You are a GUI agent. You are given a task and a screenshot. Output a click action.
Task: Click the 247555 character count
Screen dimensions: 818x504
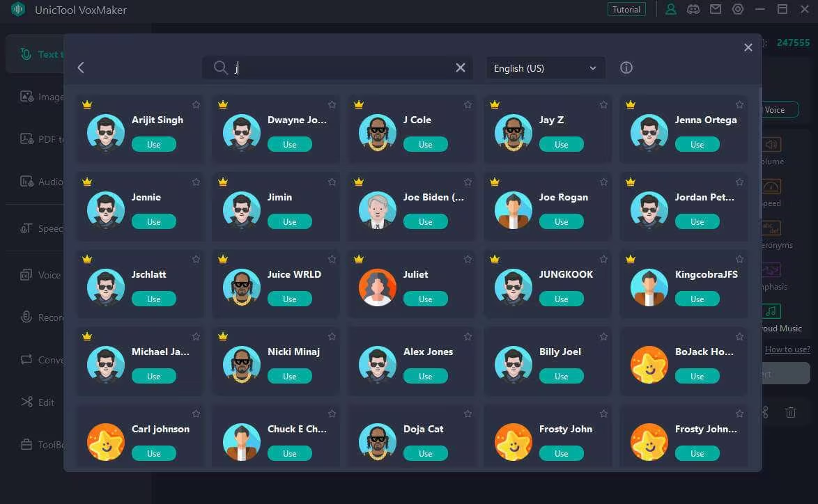tap(793, 42)
